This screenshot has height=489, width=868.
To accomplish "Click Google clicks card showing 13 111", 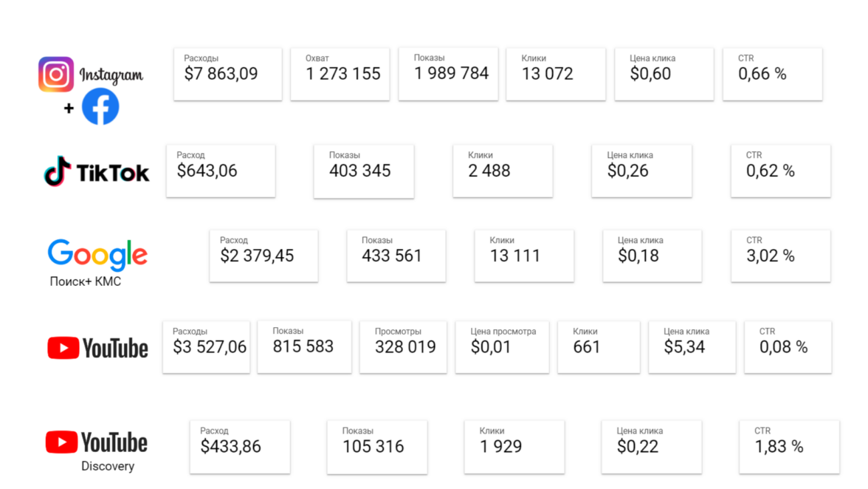I will coord(524,256).
